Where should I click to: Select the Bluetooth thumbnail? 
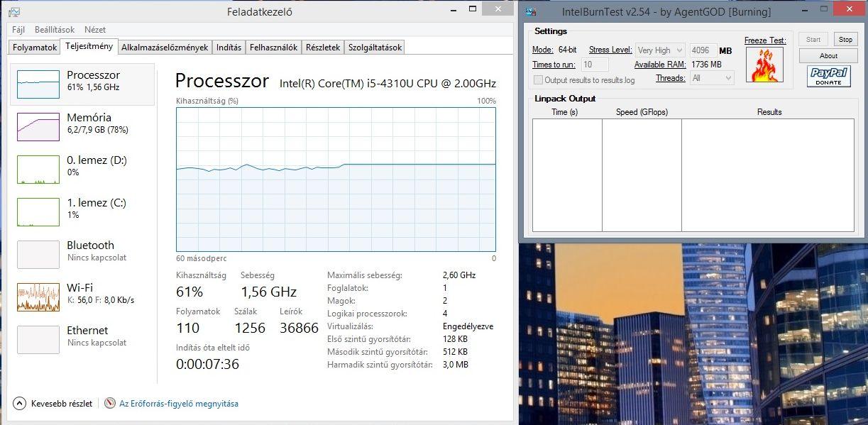[x=38, y=255]
